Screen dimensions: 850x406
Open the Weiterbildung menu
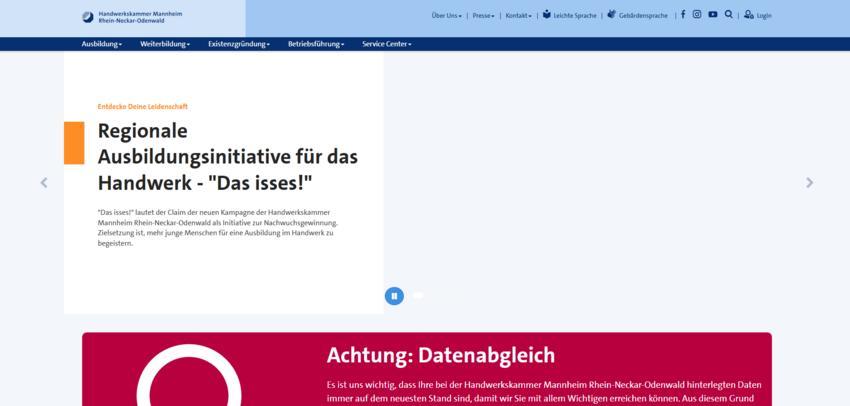point(165,44)
